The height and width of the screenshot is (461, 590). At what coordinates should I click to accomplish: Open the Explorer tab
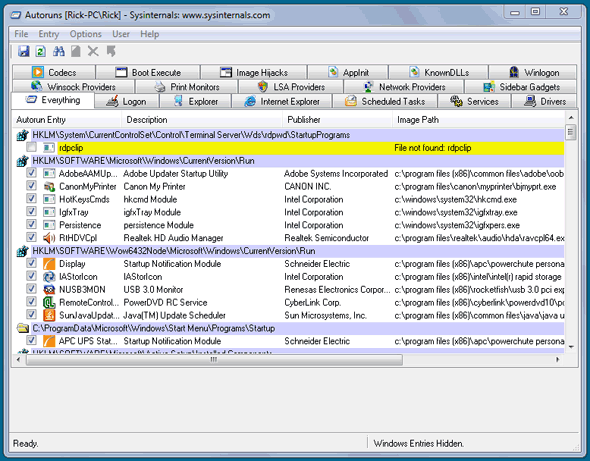click(x=195, y=102)
